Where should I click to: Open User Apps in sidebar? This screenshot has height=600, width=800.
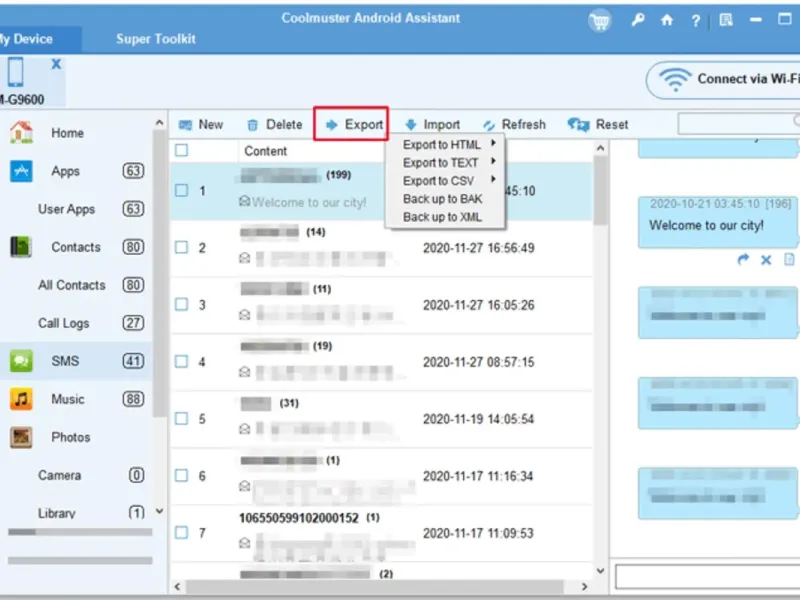pos(66,209)
